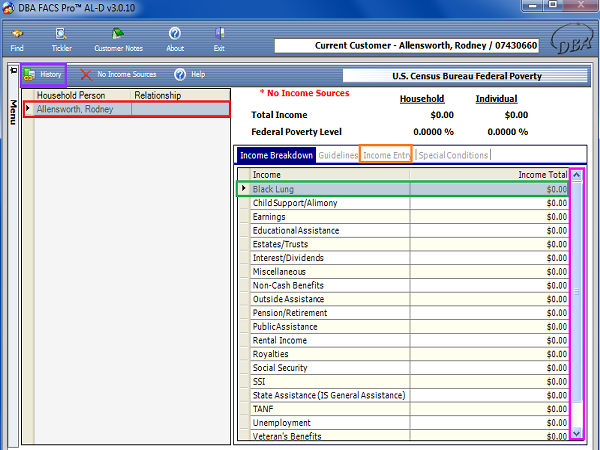Select the Interest/Dividends row
600x450 pixels.
[x=404, y=258]
